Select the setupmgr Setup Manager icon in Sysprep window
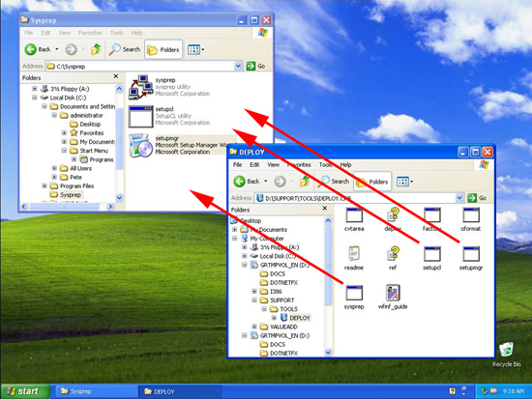This screenshot has width=532, height=399. coord(140,146)
